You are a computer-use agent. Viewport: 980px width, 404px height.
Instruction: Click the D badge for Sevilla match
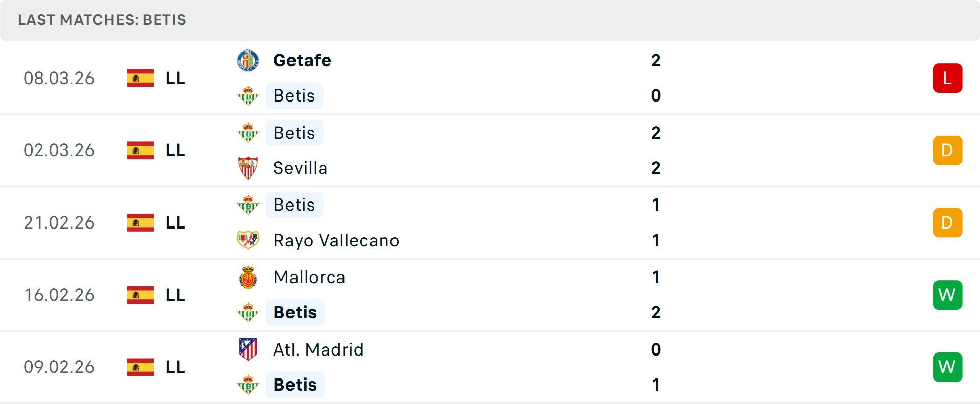coord(947,150)
